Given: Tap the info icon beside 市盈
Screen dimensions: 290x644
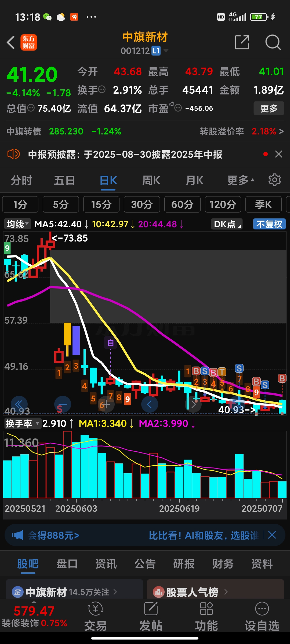Looking at the screenshot, I should click(178, 108).
